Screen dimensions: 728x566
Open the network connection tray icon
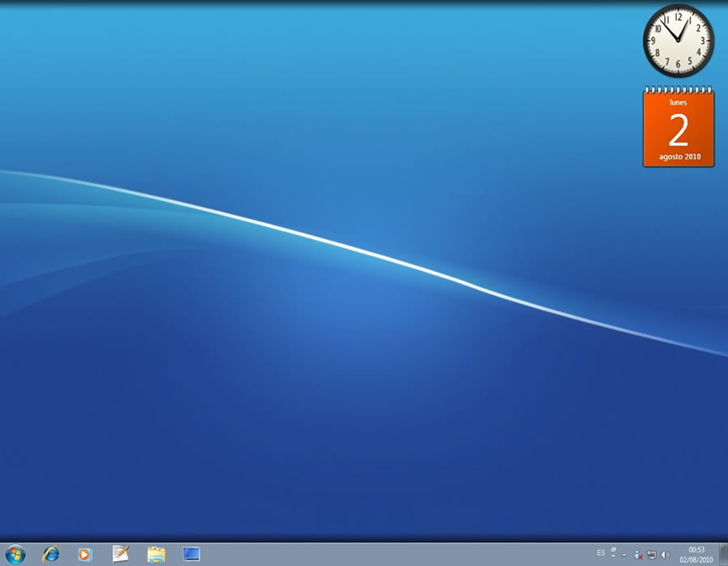click(652, 555)
